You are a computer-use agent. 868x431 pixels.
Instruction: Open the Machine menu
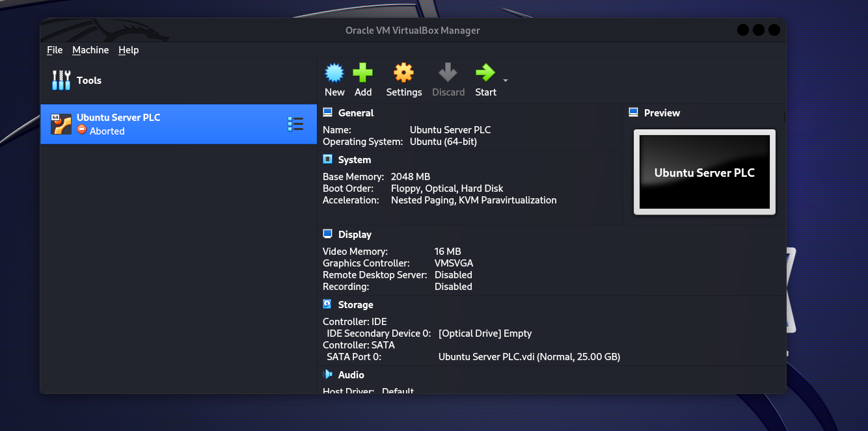point(90,50)
